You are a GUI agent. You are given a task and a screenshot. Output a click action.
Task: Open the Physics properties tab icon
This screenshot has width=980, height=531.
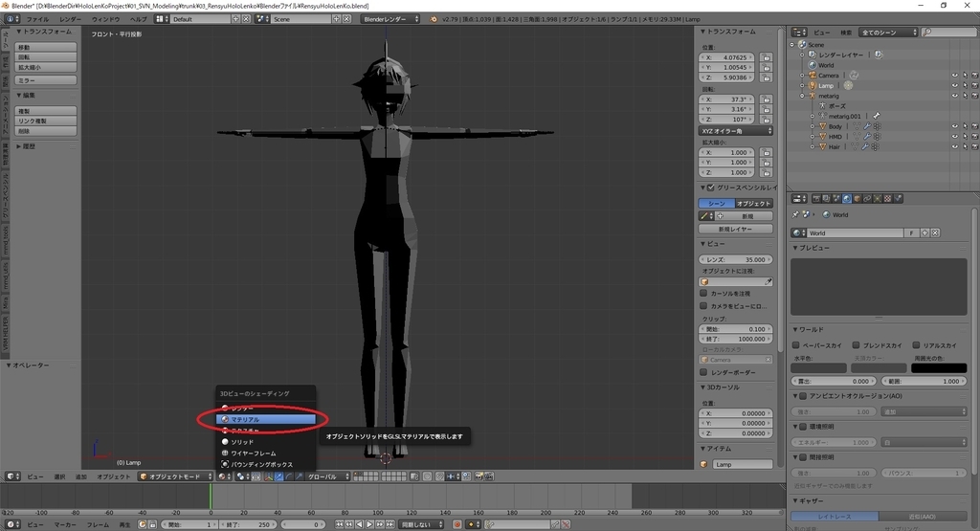pyautogui.click(x=898, y=199)
